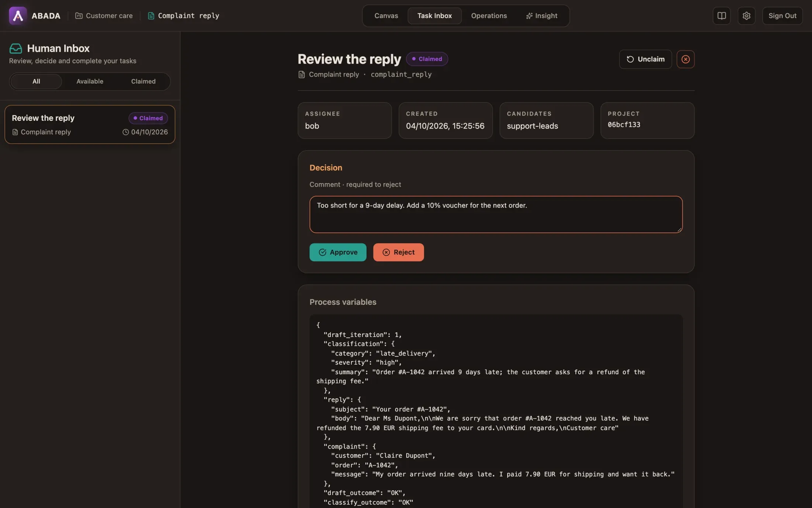812x508 pixels.
Task: Open the documentation book icon
Action: pos(722,16)
